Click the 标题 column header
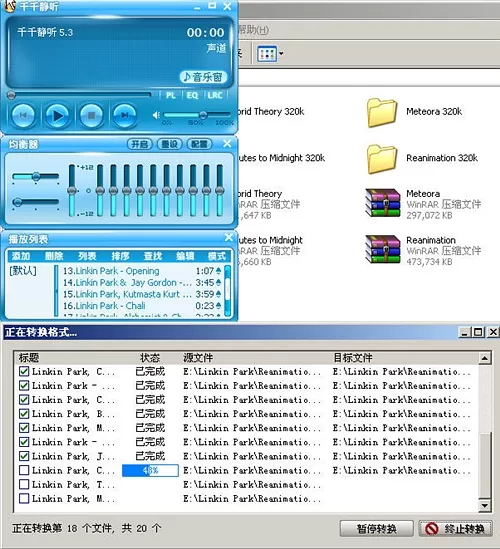Screen dimensions: 500x549 click(x=28, y=358)
